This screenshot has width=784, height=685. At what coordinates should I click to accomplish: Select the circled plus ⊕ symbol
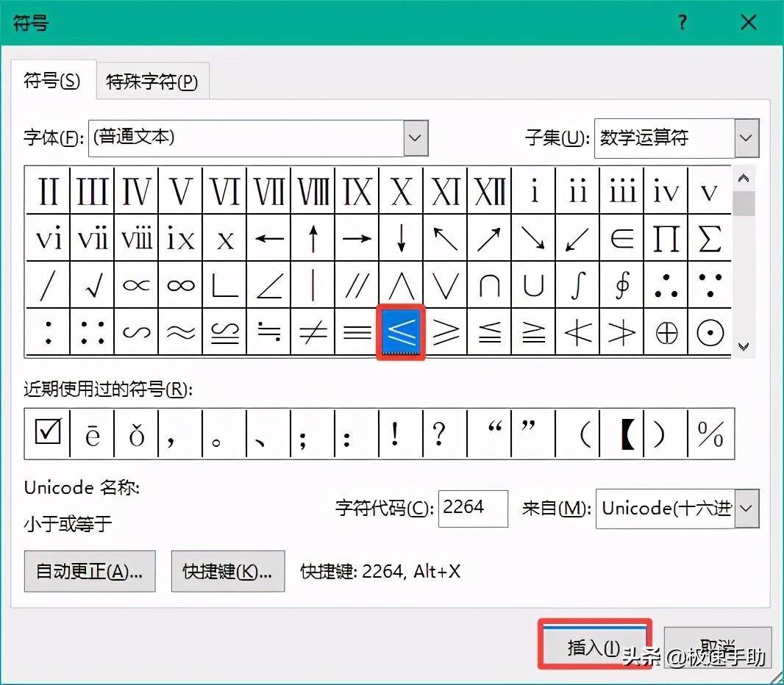[666, 332]
